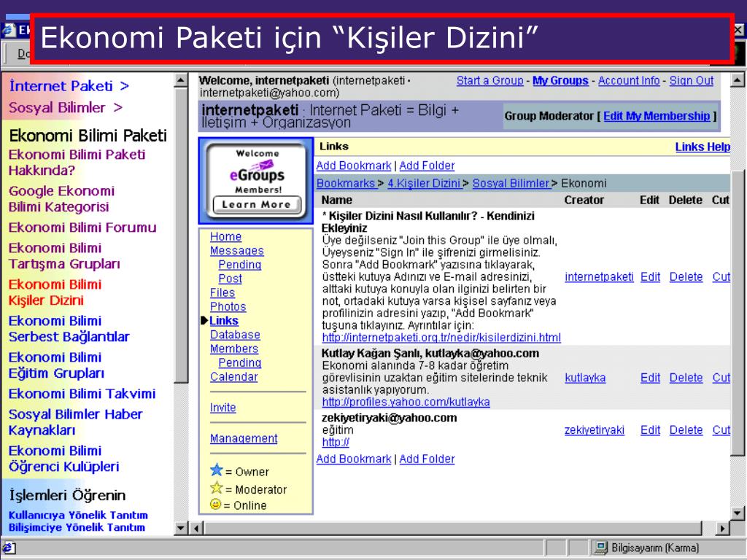Open Links Help
The height and width of the screenshot is (560, 747).
click(703, 147)
